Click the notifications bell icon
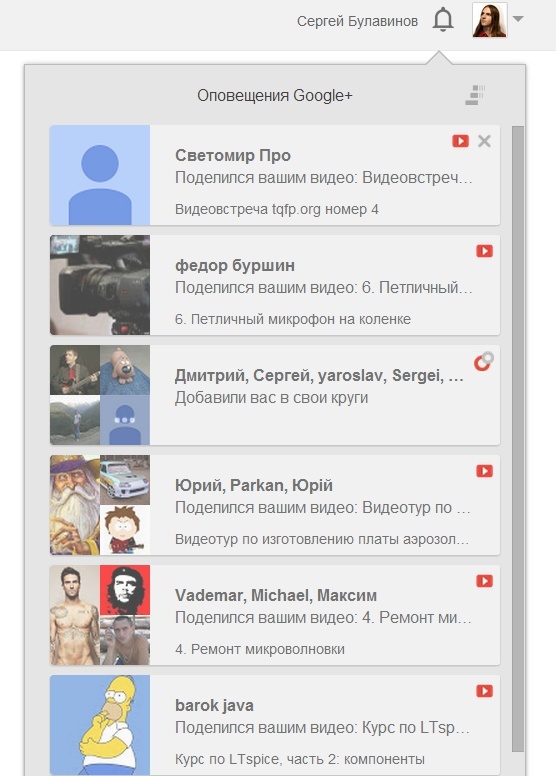This screenshot has height=776, width=556. coord(443,20)
